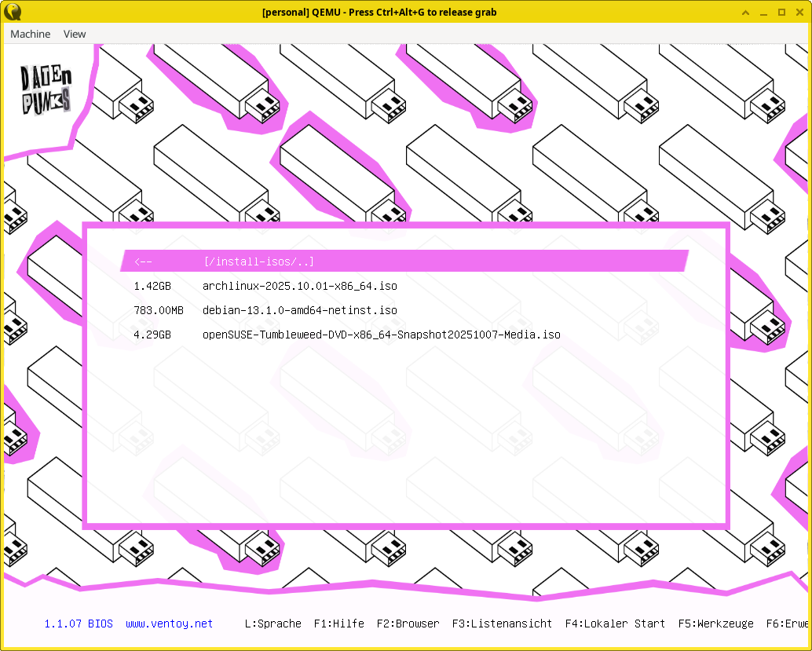Screen dimensions: 812x651
Task: Minimize the QEMU window
Action: point(763,12)
